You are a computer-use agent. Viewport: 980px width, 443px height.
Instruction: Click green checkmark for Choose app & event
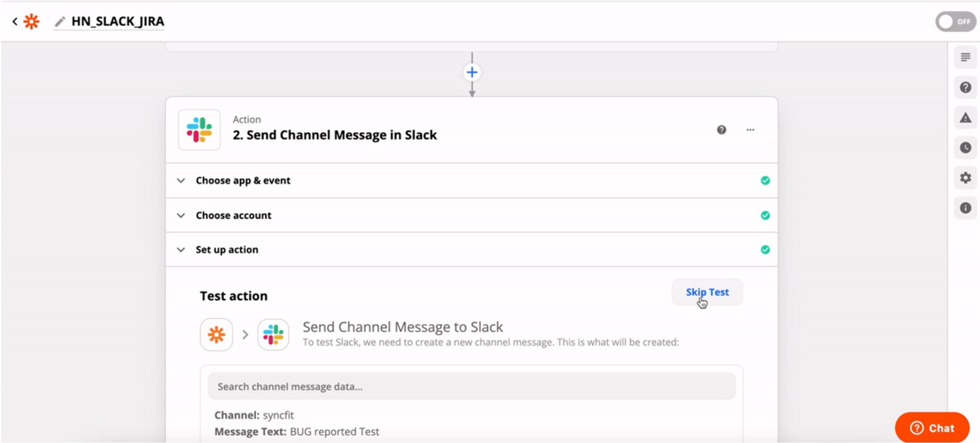click(x=765, y=181)
